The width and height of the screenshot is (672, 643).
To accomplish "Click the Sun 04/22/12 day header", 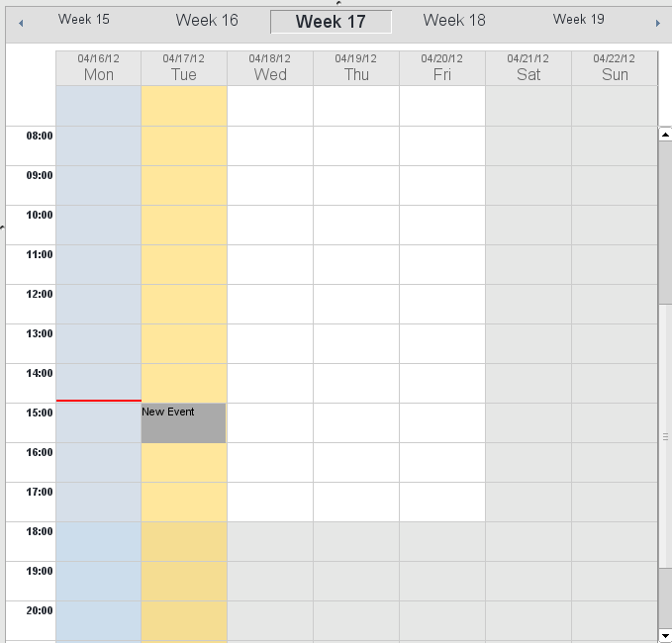I will [615, 68].
